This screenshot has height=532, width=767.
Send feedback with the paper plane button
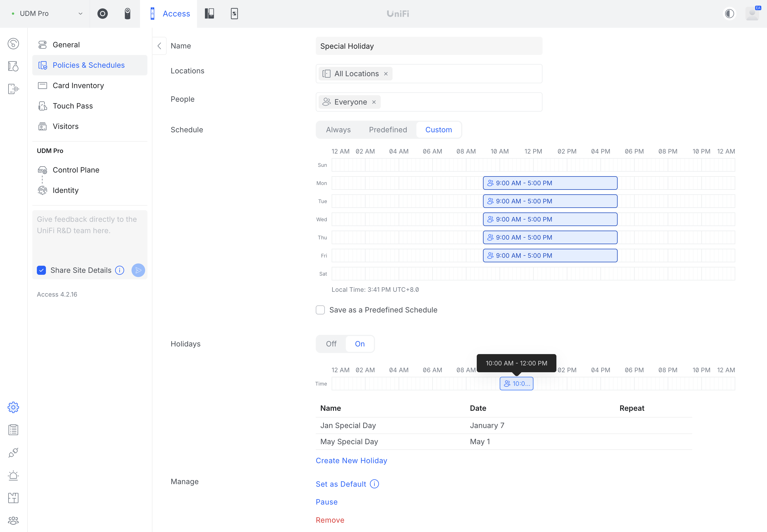pos(138,270)
